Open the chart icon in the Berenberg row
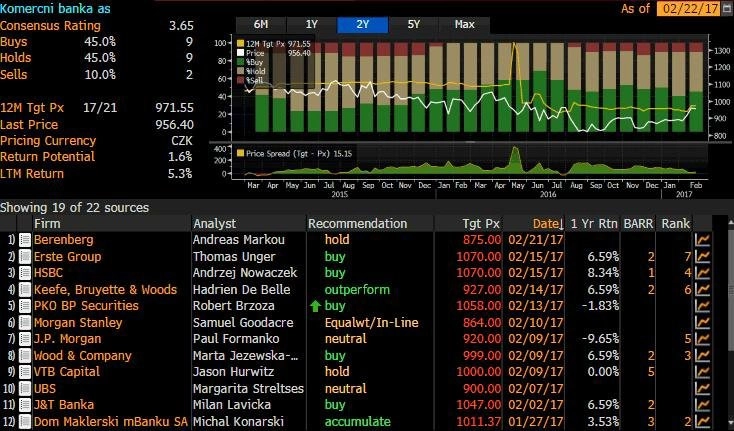 703,240
